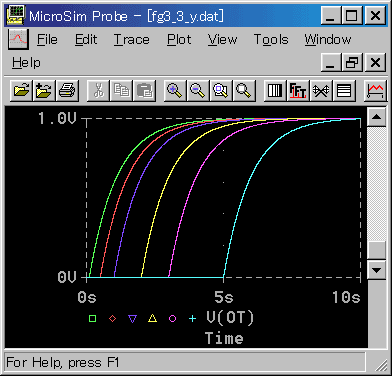The image size is (392, 376).
Task: Minimize the MicroSim Probe main window
Action: [x=331, y=15]
